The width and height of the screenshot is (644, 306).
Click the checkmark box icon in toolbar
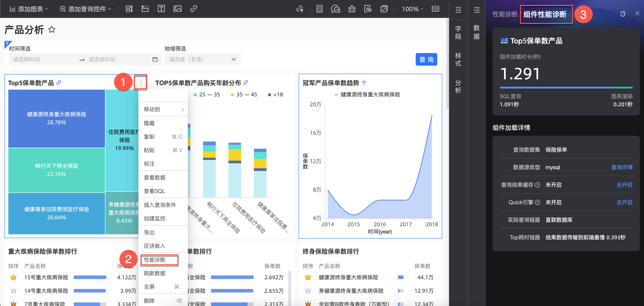click(384, 9)
